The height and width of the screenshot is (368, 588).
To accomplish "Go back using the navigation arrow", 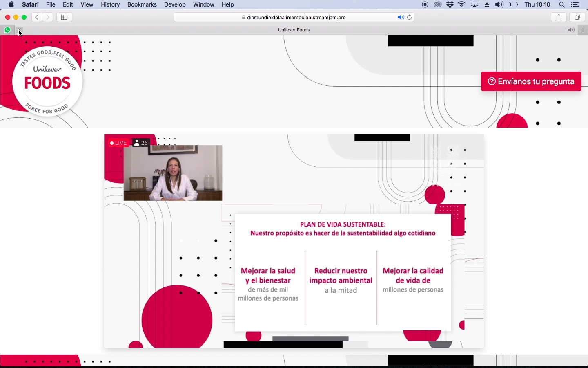I will pos(37,17).
